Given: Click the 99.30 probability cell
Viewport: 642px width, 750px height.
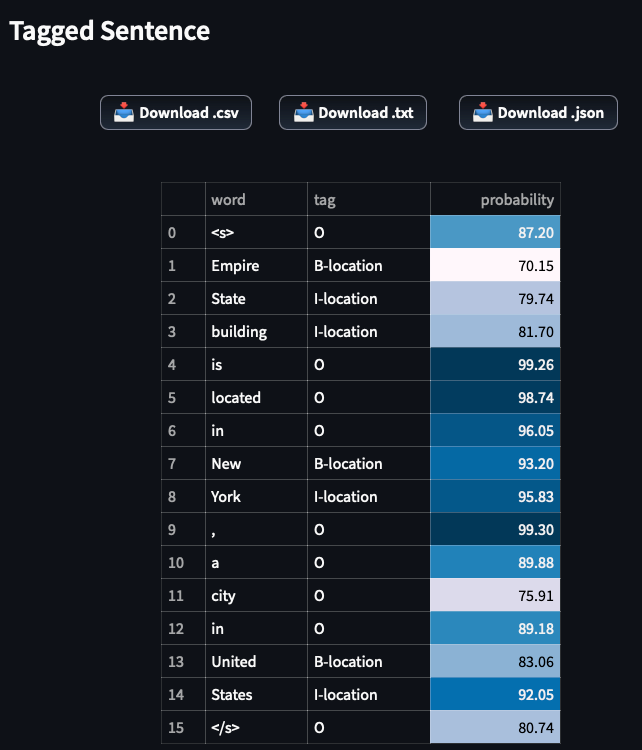Looking at the screenshot, I should 495,530.
